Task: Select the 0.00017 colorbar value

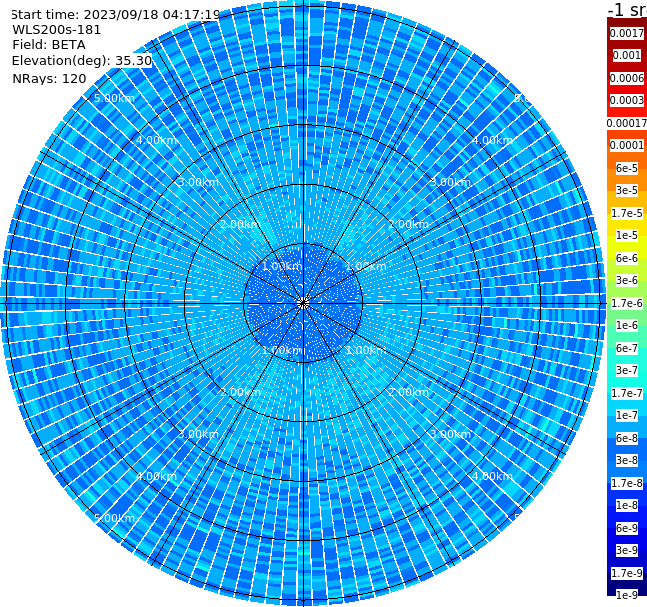Action: click(627, 123)
